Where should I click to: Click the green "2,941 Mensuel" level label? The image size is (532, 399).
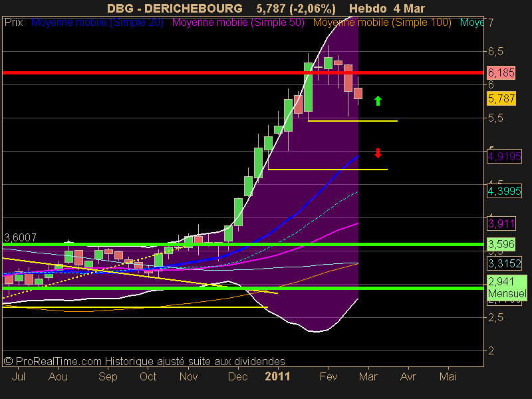tap(507, 287)
